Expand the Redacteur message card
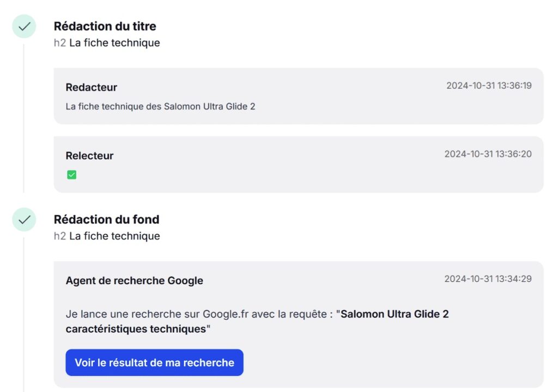558x392 pixels. (299, 96)
